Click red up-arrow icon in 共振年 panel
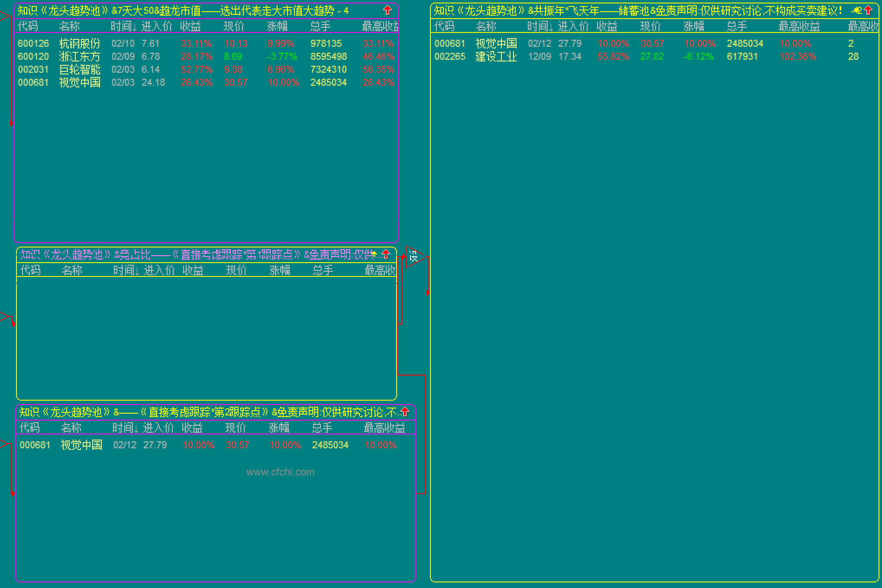The width and height of the screenshot is (882, 588). [868, 10]
